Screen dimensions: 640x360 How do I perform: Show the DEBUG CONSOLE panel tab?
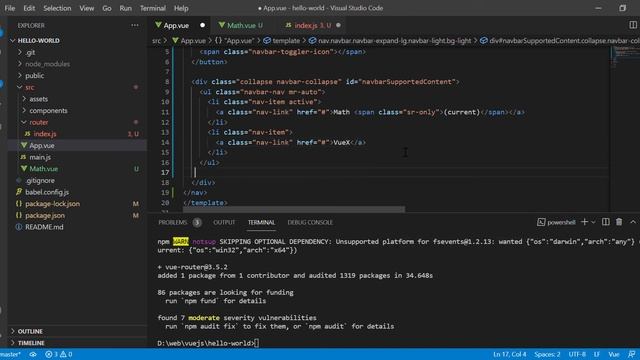pos(310,222)
